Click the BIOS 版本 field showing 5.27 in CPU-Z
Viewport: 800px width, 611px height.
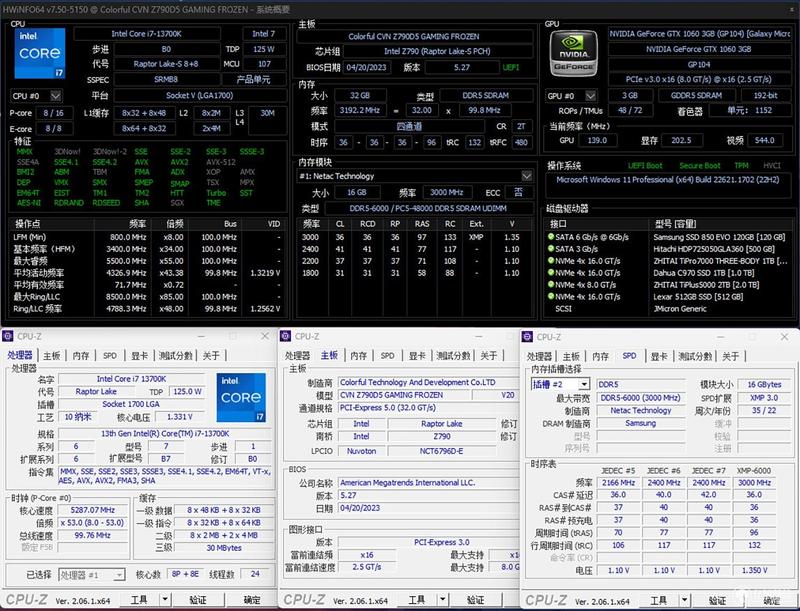(428, 495)
